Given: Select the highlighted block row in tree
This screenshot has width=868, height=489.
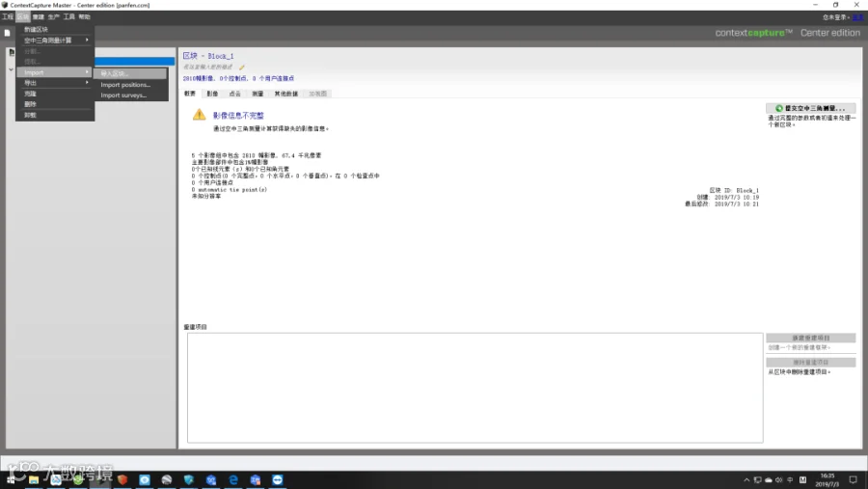Looking at the screenshot, I should tap(134, 62).
